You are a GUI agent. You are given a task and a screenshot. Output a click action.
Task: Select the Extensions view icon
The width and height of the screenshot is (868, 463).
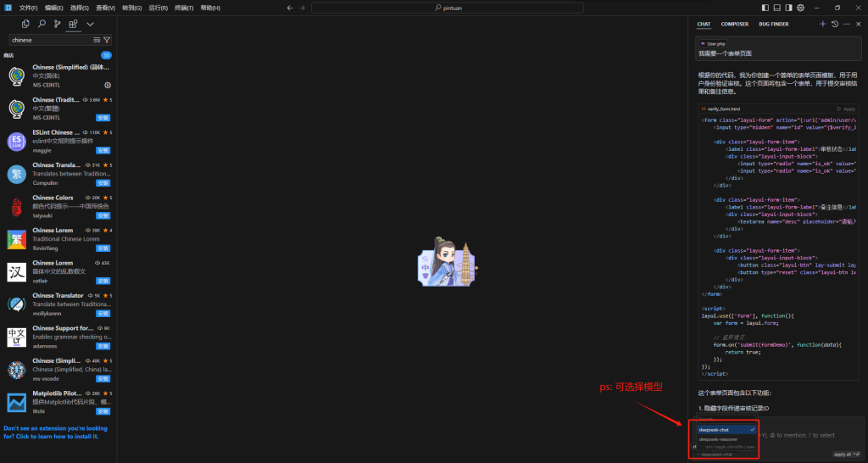tap(73, 24)
